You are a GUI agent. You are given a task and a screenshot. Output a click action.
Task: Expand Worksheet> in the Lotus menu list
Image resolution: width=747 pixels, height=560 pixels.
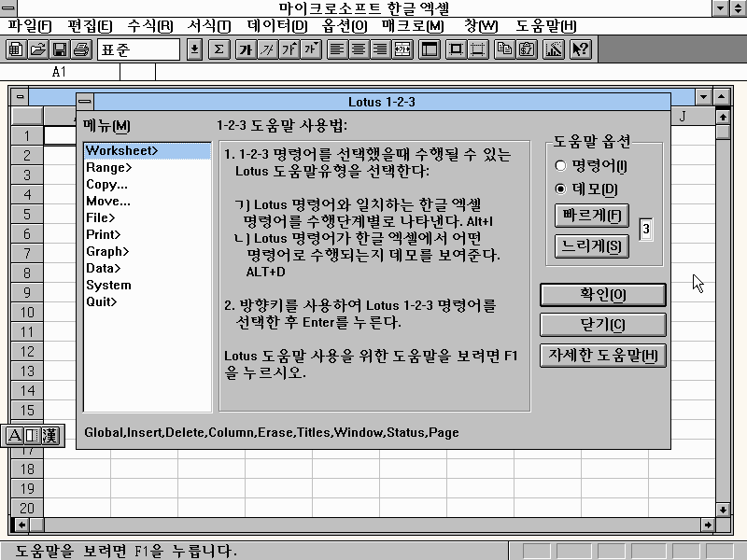(148, 150)
